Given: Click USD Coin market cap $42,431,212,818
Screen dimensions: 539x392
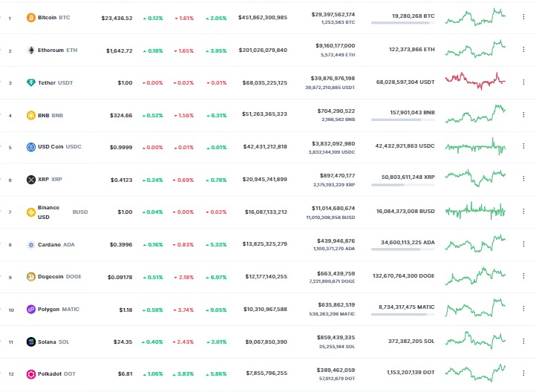Looking at the screenshot, I should tap(265, 147).
